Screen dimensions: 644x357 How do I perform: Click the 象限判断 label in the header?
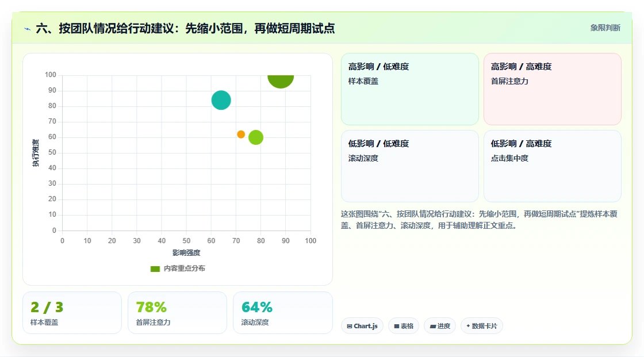[605, 28]
